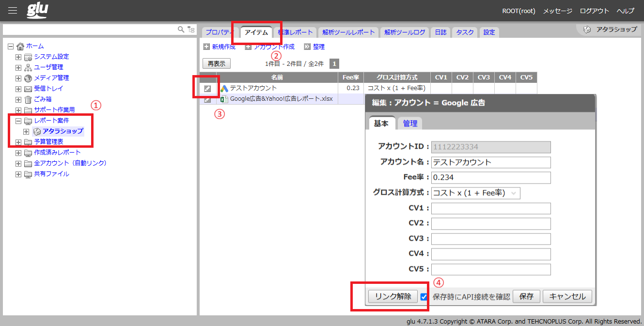Click the ホーム house icon
The height and width of the screenshot is (326, 644).
20,47
